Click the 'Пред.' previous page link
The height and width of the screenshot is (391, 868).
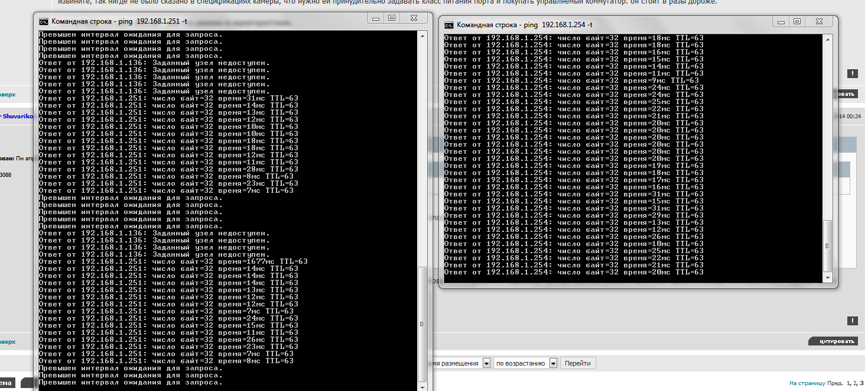[x=834, y=383]
